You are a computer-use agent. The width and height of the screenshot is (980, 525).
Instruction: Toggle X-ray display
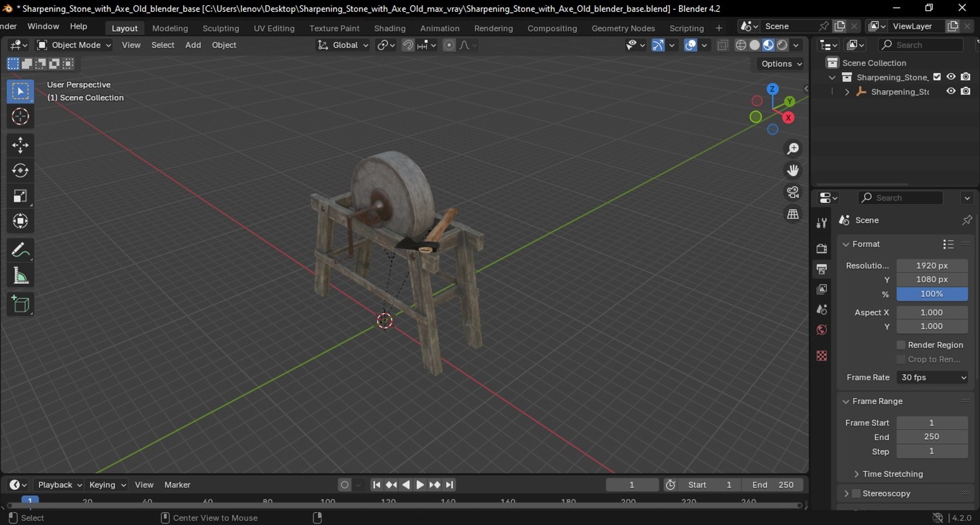[x=723, y=45]
